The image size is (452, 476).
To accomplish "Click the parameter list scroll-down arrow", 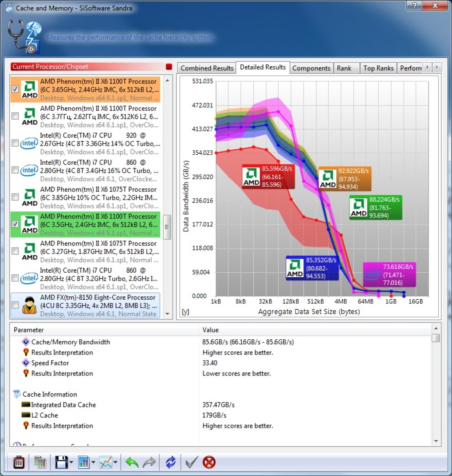I will [x=436, y=441].
